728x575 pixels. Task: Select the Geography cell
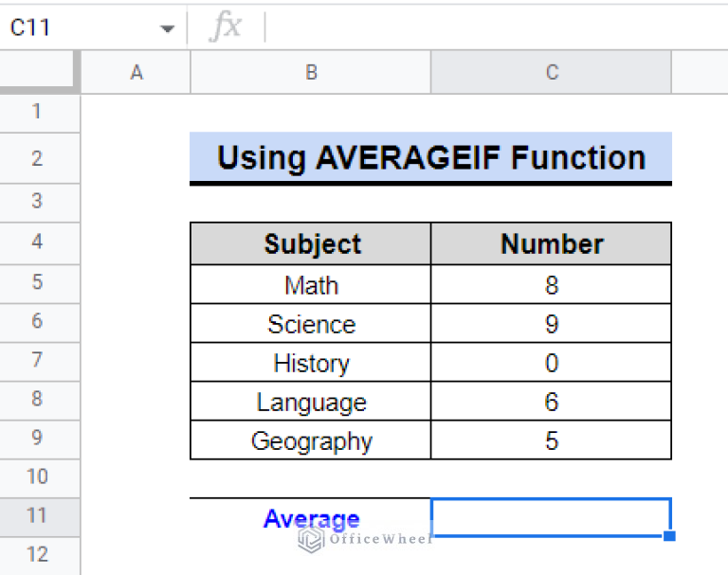(x=311, y=441)
